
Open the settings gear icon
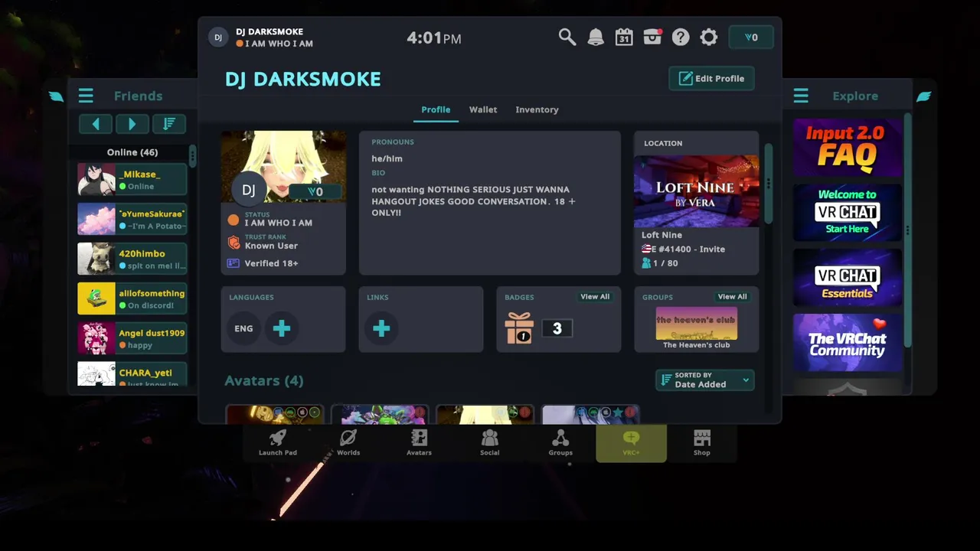click(x=709, y=37)
